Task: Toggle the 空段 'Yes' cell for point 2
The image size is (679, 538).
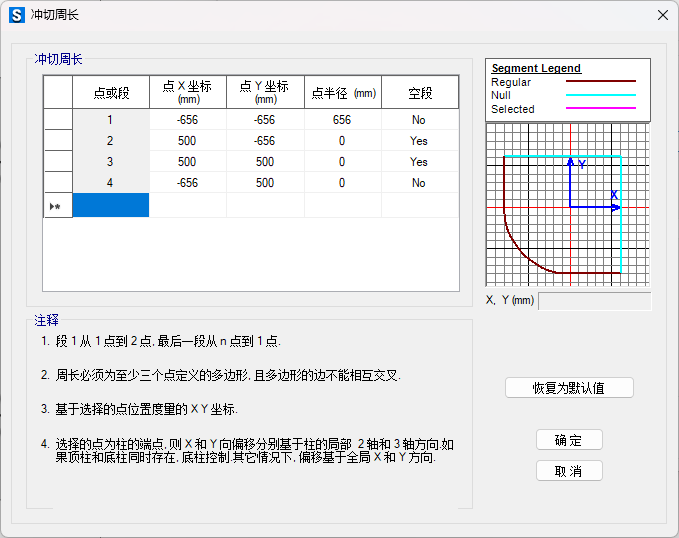Action: tap(419, 141)
